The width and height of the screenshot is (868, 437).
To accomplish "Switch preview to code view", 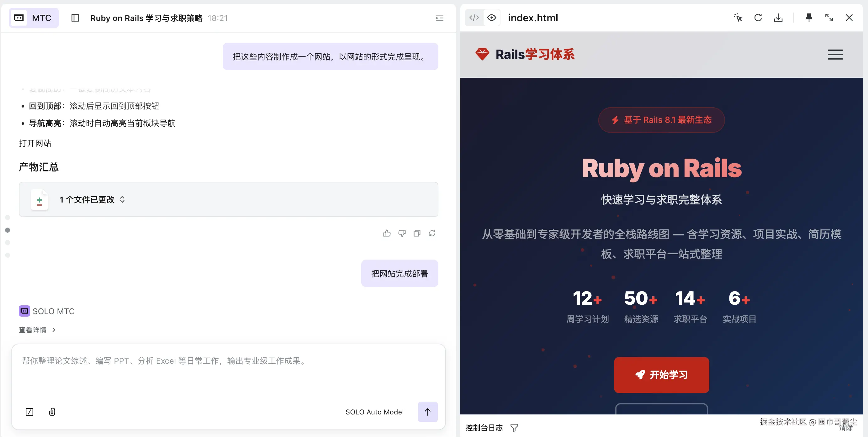I will [474, 18].
